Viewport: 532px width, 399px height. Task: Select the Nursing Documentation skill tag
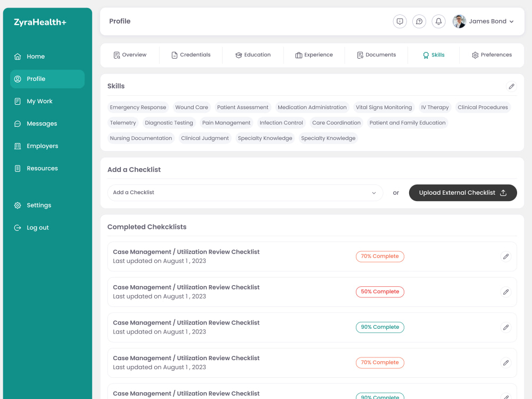pyautogui.click(x=141, y=138)
